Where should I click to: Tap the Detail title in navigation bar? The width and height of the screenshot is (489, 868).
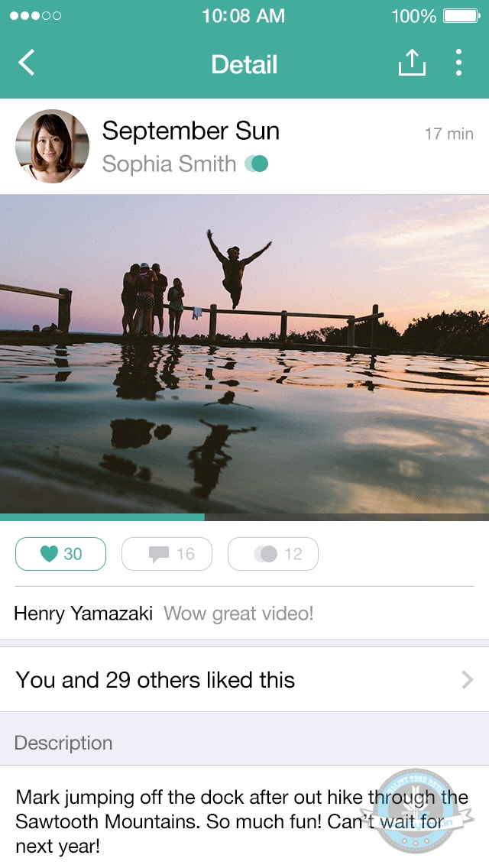(x=244, y=64)
